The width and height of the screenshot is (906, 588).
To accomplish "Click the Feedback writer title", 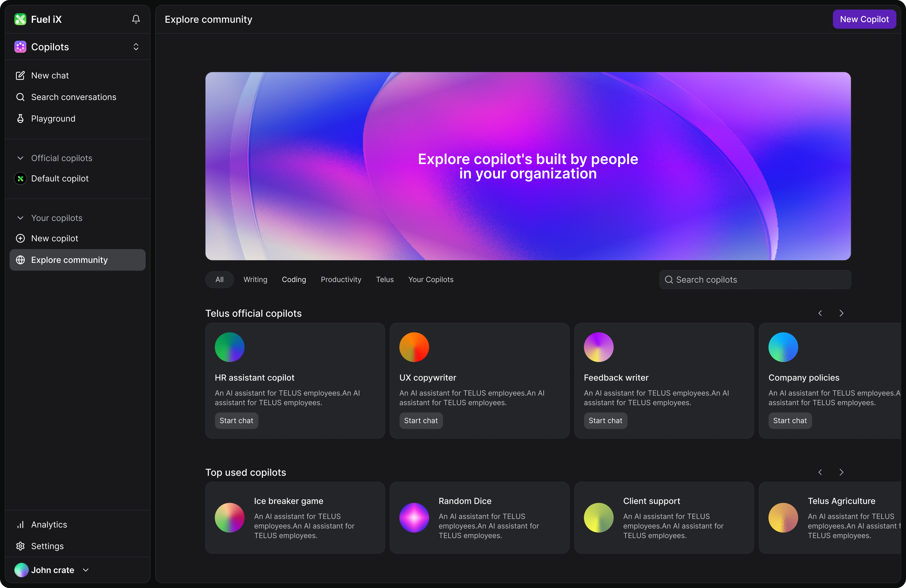I will pos(616,378).
